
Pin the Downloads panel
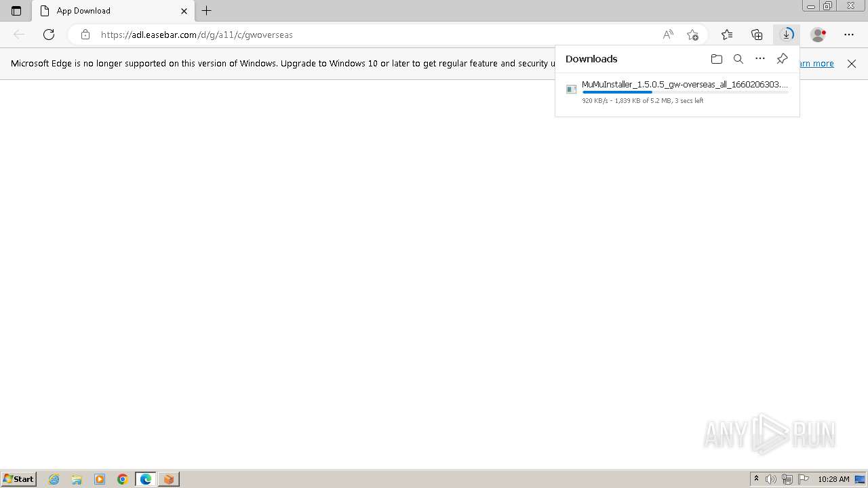click(x=782, y=59)
